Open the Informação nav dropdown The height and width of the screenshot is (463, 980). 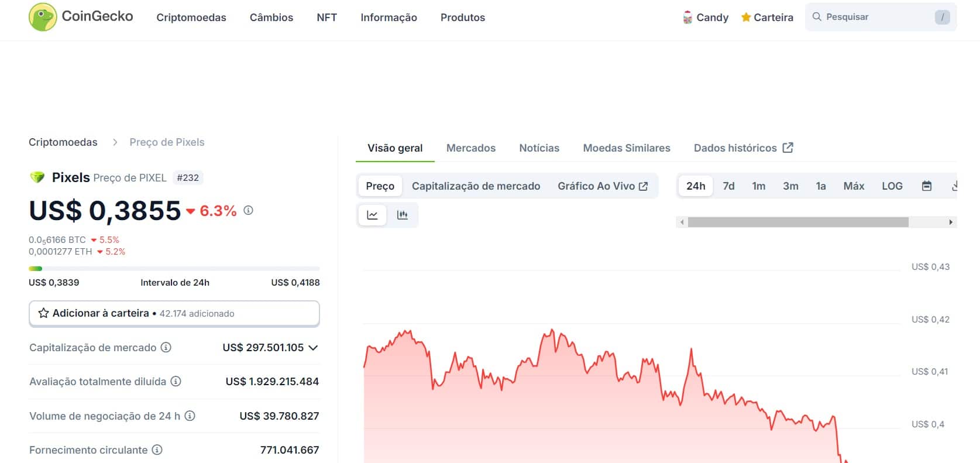pyautogui.click(x=388, y=18)
